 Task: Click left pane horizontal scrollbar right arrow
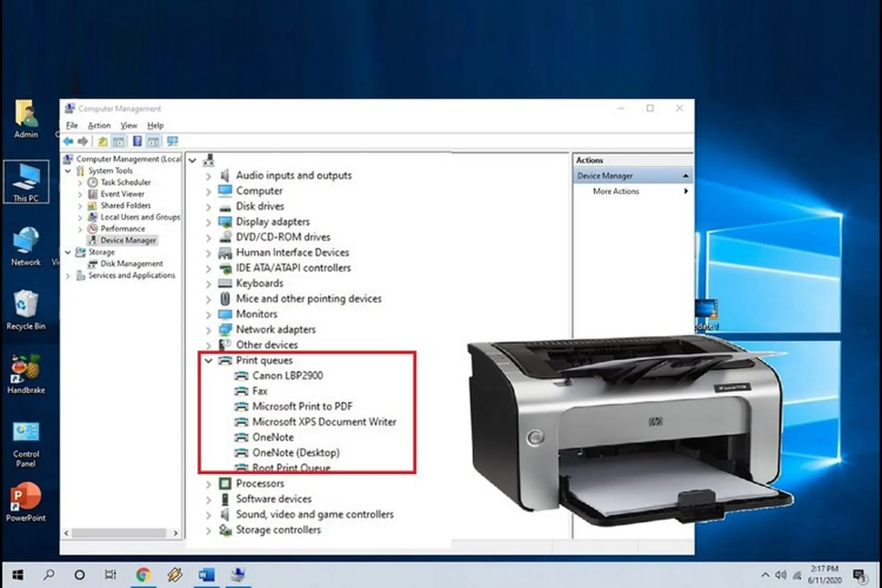175,533
